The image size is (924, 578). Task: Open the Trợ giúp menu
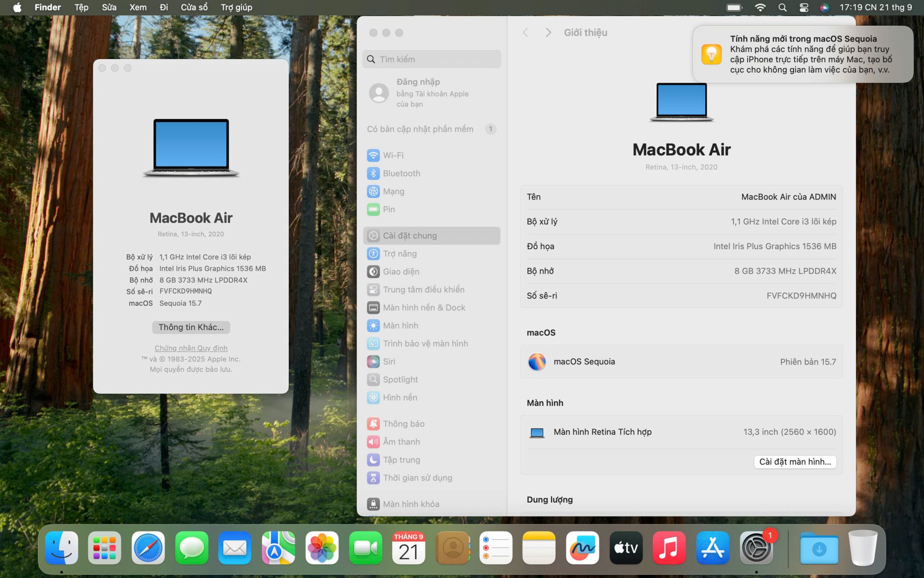click(236, 7)
